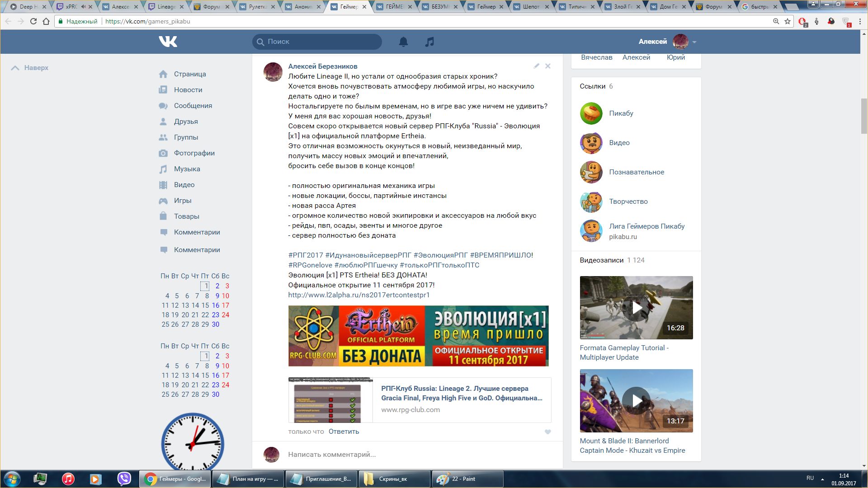Go back up with Наверх
Viewport: 868px width, 488px height.
coord(30,68)
